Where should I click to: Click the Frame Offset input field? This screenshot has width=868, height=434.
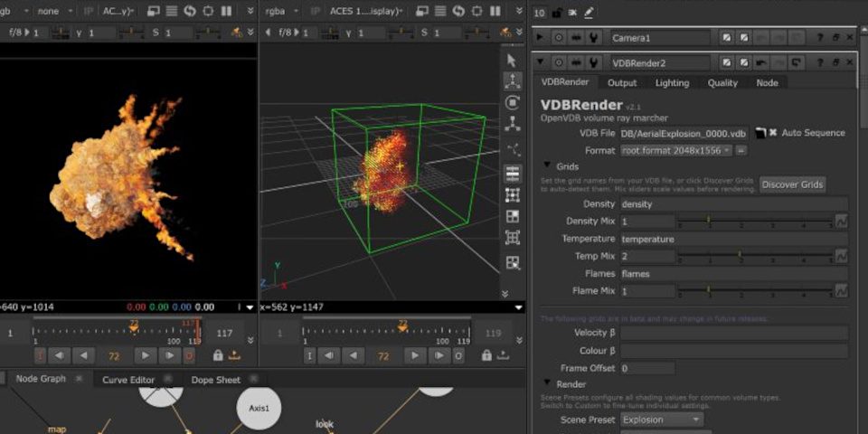647,368
